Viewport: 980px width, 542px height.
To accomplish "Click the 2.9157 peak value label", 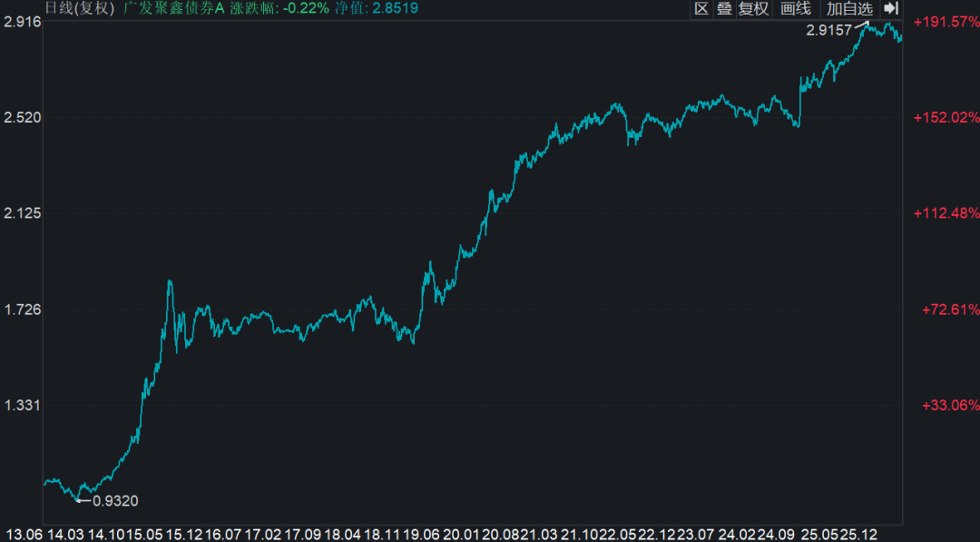I will click(x=829, y=30).
